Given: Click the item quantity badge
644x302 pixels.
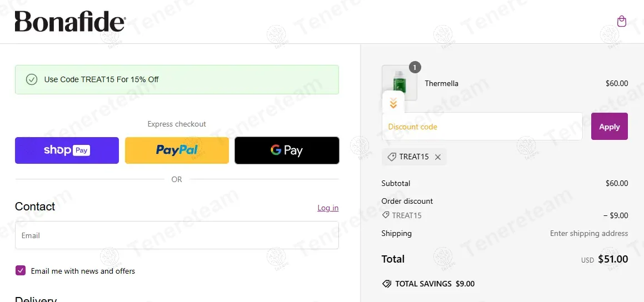Looking at the screenshot, I should tap(415, 67).
